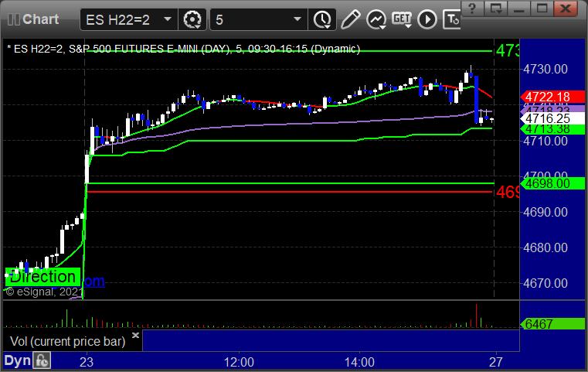588x372 pixels.
Task: Select the tallest red volume bar
Action: [x=476, y=316]
